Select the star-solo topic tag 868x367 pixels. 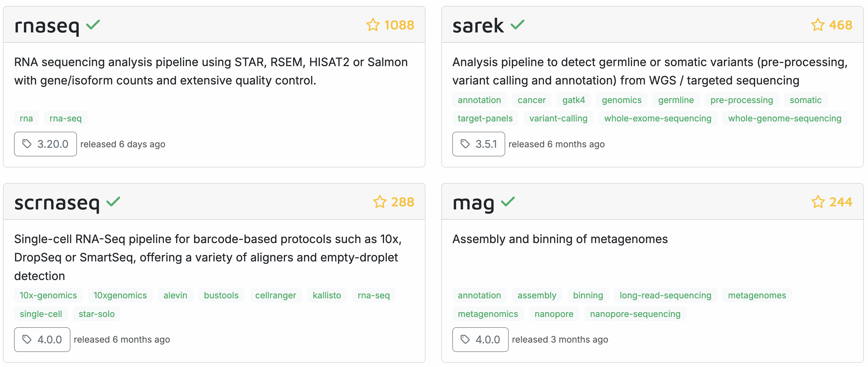(97, 314)
